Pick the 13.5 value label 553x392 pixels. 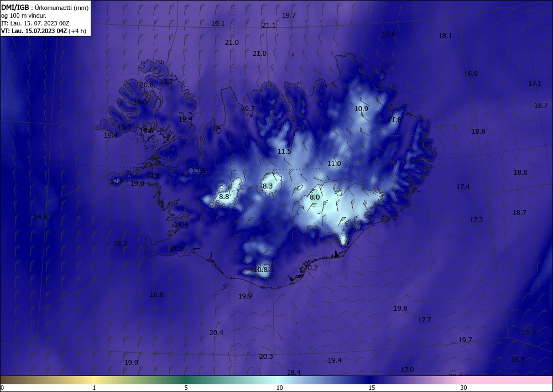(199, 171)
